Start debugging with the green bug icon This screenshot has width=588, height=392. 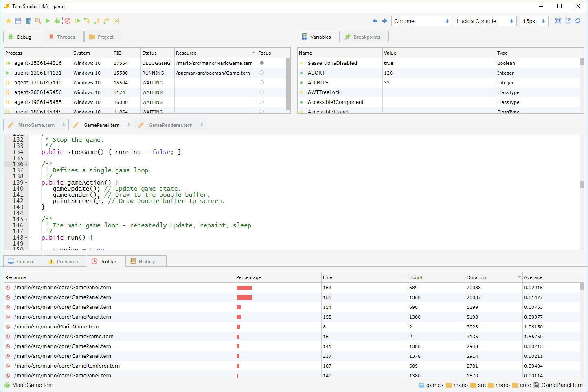tap(57, 21)
